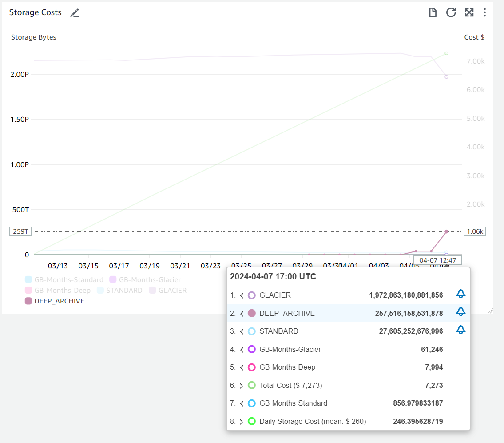Select Total Cost ($ 7,273) label
The width and height of the screenshot is (504, 443).
(x=291, y=385)
